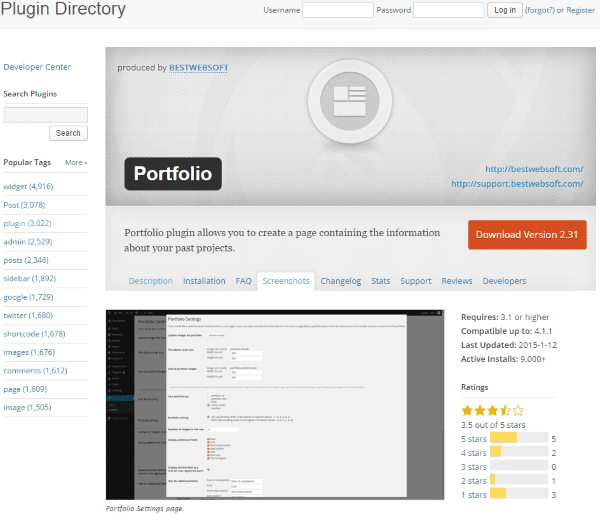
Task: Click the Portfolio title badge
Action: pyautogui.click(x=173, y=174)
